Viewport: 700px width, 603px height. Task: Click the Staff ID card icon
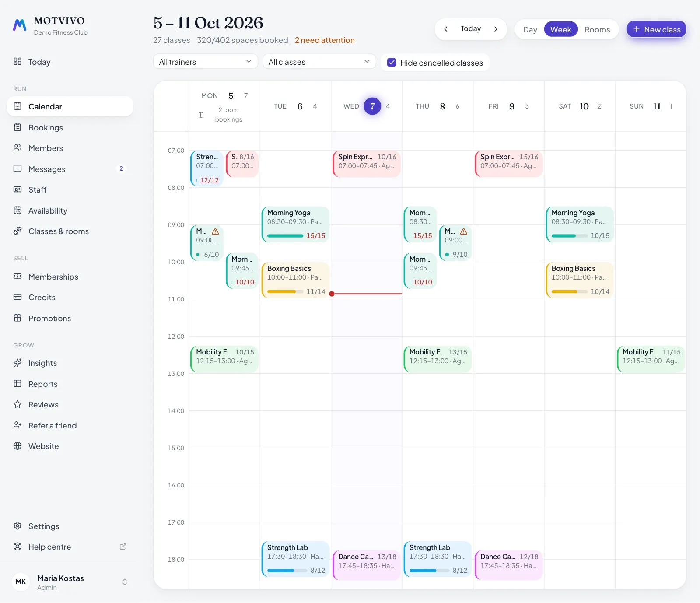[x=17, y=189]
